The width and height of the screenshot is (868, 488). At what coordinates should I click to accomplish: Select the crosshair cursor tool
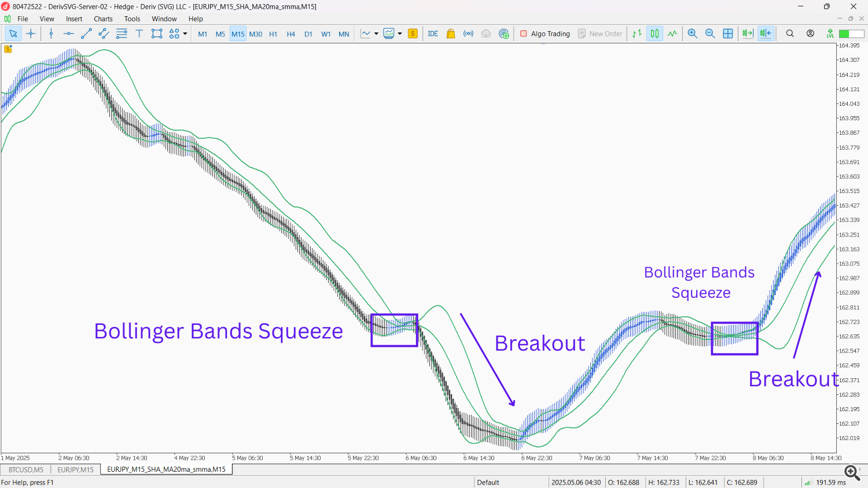(31, 34)
